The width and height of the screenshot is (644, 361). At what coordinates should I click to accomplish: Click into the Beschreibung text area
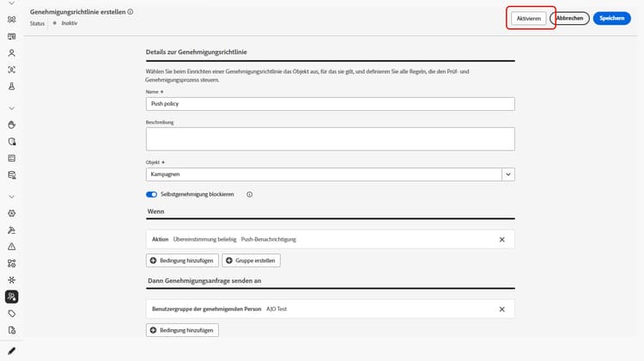coord(330,138)
